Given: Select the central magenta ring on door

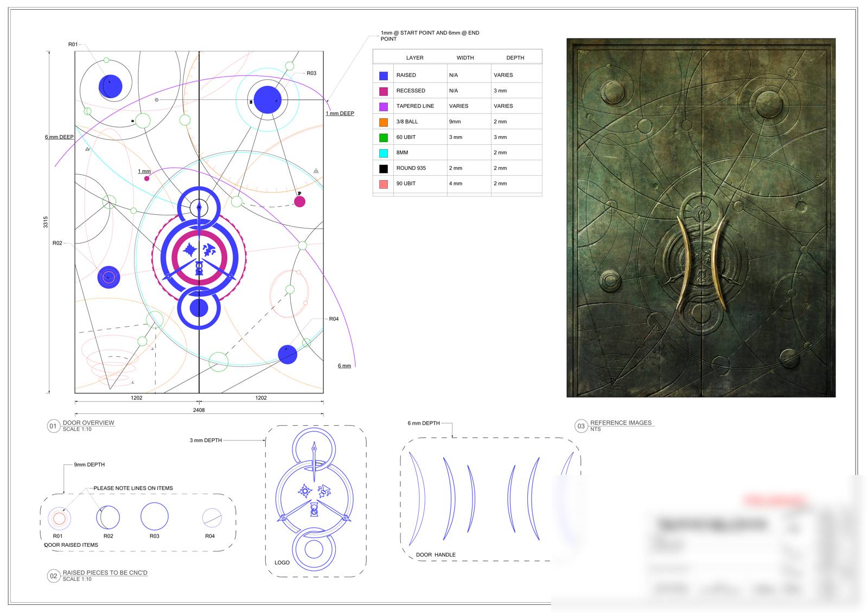Looking at the screenshot, I should (199, 258).
